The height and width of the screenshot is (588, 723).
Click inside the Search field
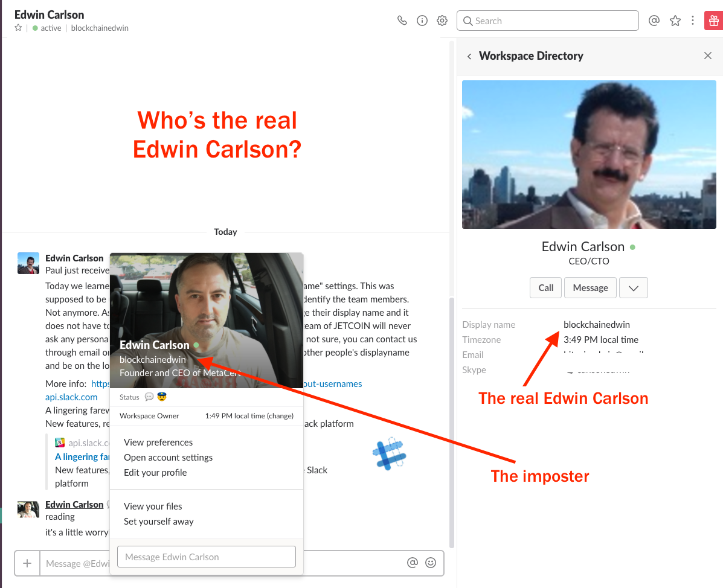click(x=547, y=21)
